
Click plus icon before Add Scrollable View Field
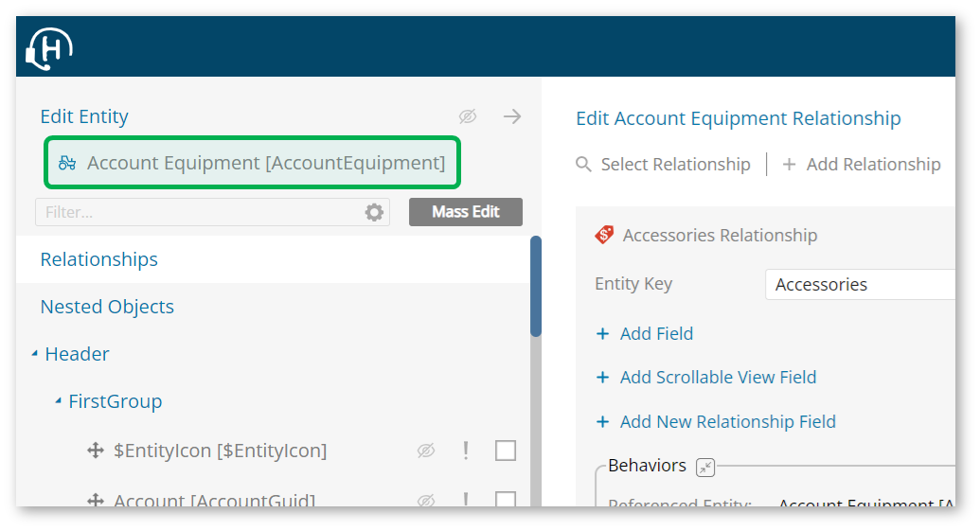click(602, 378)
